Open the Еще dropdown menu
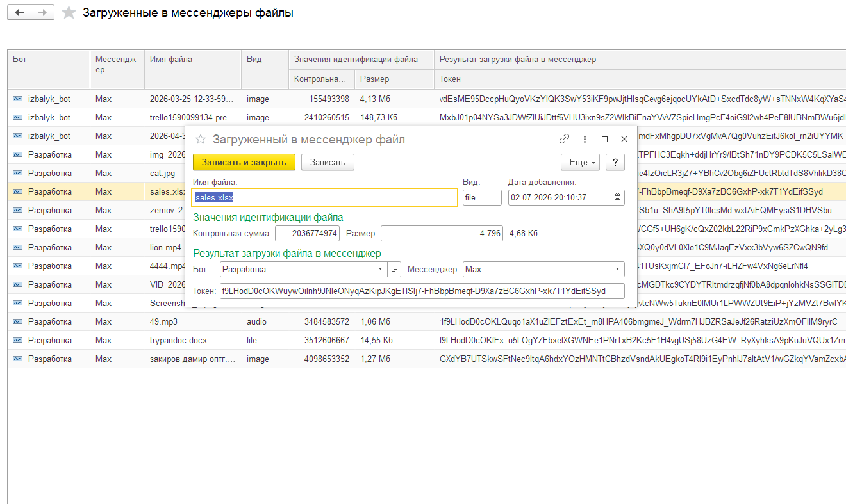 pos(580,162)
